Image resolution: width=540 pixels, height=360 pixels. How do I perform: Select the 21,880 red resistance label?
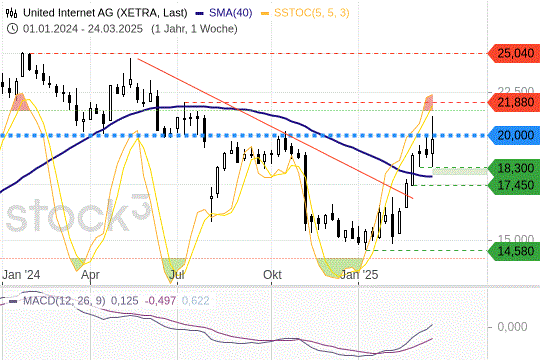tap(514, 102)
